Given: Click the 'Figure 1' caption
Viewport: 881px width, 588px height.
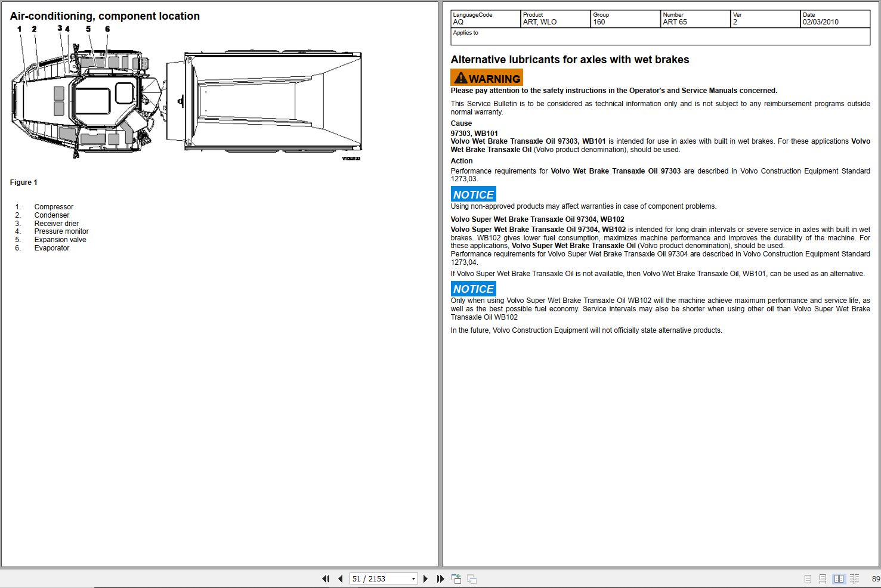Looking at the screenshot, I should (24, 182).
